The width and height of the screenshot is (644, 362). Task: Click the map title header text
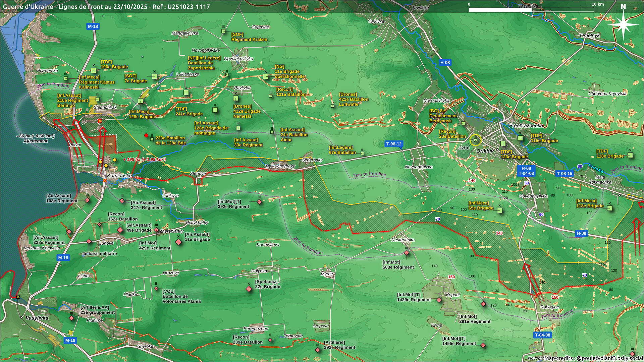pyautogui.click(x=106, y=6)
